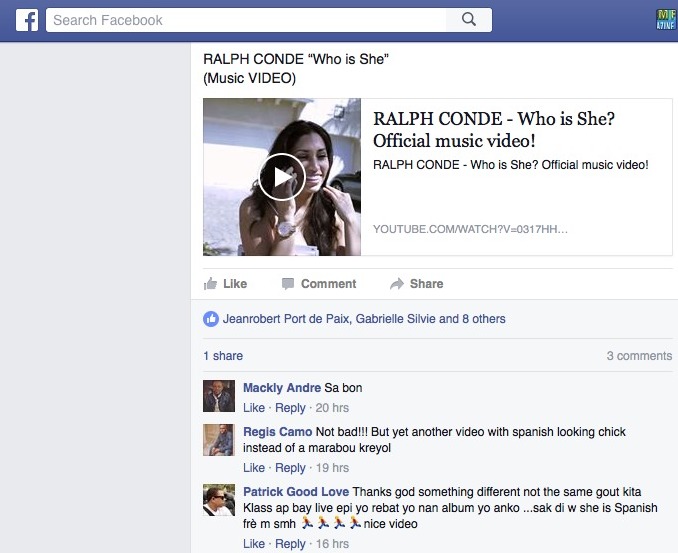The width and height of the screenshot is (678, 553).
Task: Open the Official music video title link
Action: click(x=494, y=129)
